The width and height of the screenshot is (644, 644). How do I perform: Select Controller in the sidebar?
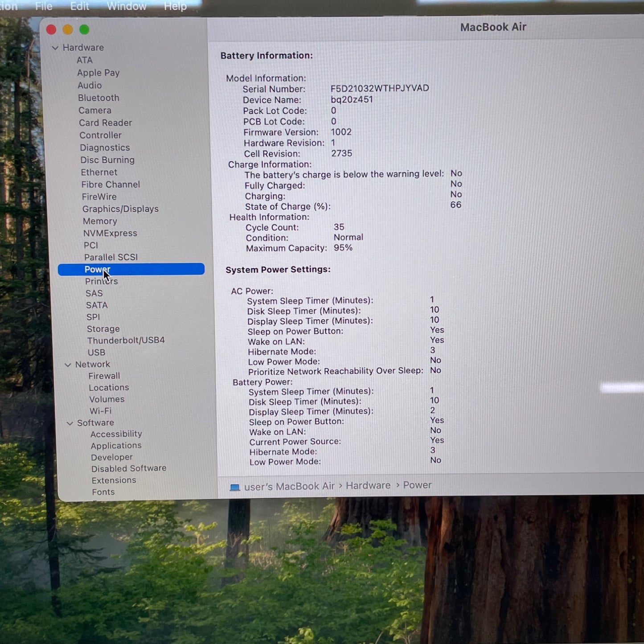(x=100, y=135)
